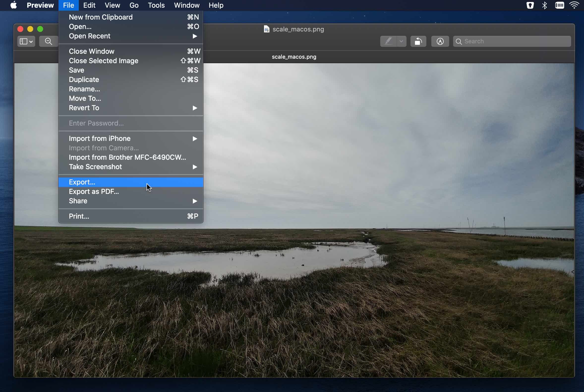The image size is (584, 392).
Task: Click the File menu in menu bar
Action: [68, 5]
